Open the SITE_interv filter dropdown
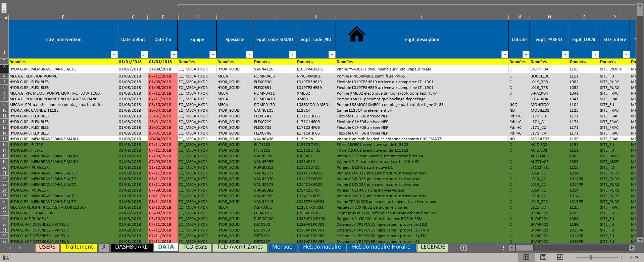Screen dimensions: 644x262 click(x=626, y=55)
